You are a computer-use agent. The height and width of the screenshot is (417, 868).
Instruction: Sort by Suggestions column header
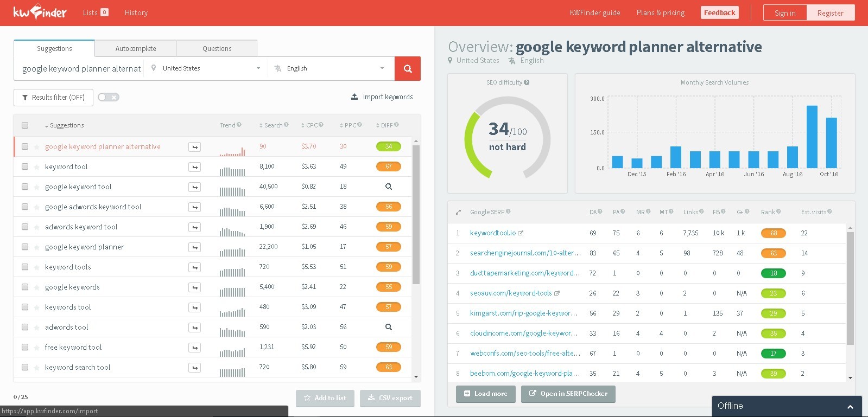click(64, 125)
